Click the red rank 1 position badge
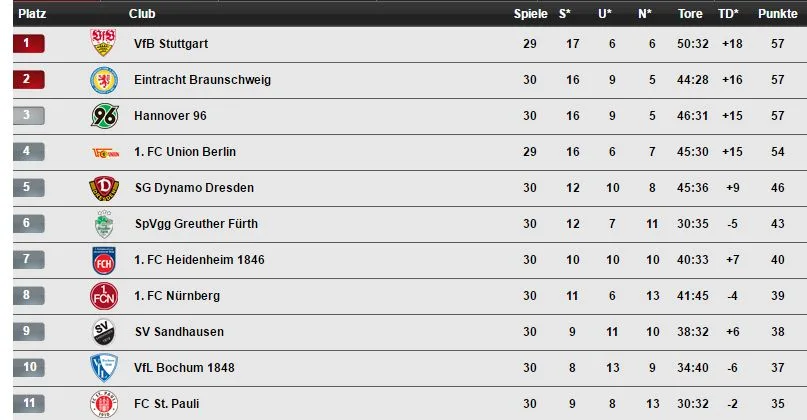 29,43
